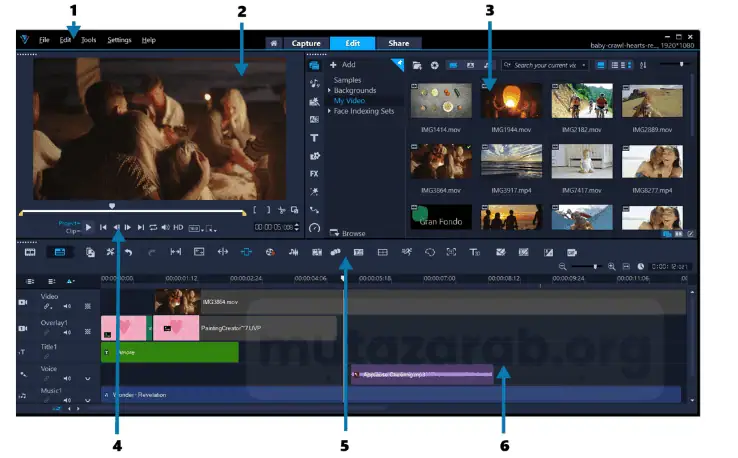Select My Video library folder

point(349,101)
